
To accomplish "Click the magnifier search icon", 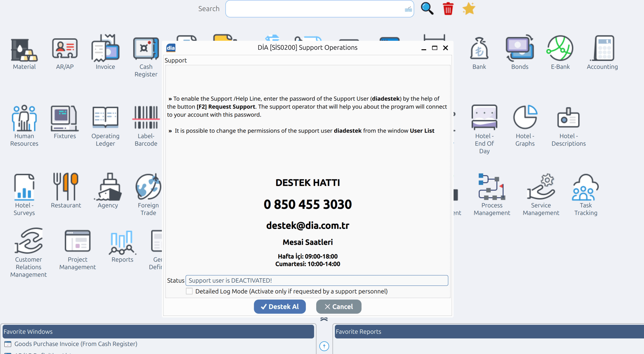I will (427, 9).
